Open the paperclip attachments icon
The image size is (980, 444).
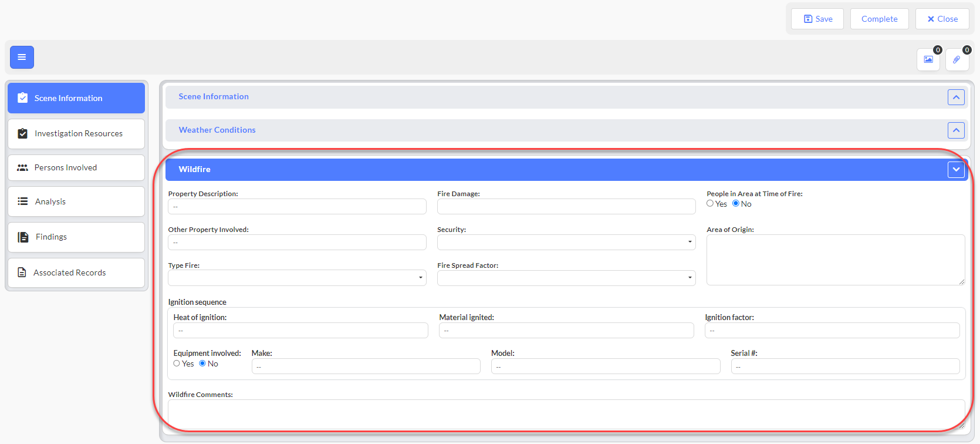957,59
